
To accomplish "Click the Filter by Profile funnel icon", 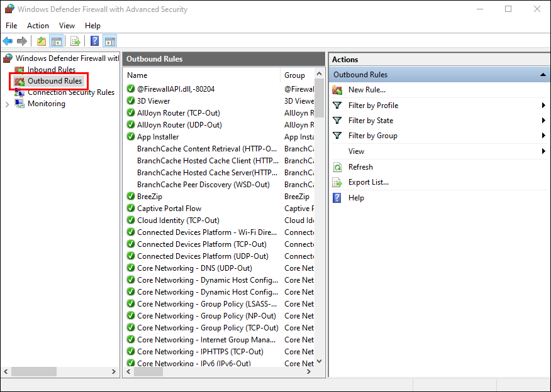I will click(x=337, y=106).
